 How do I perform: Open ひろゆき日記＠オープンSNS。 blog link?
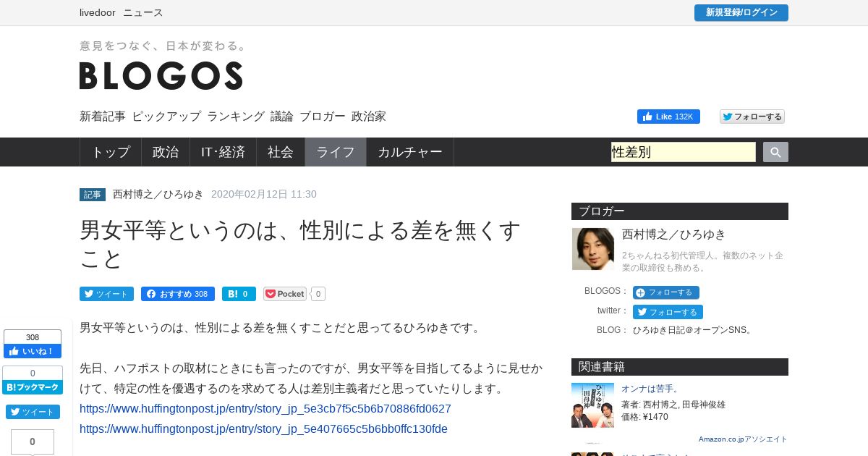[693, 330]
